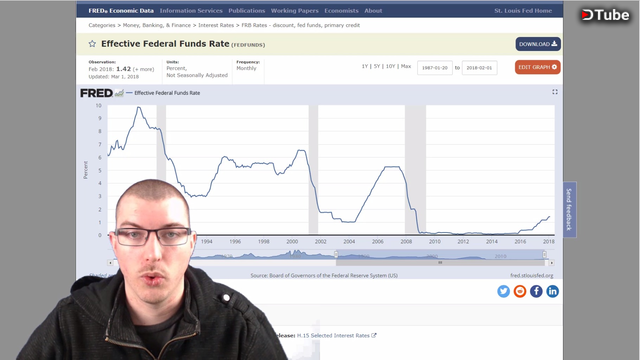The image size is (640, 360).
Task: Share graph on Facebook
Action: (x=536, y=291)
